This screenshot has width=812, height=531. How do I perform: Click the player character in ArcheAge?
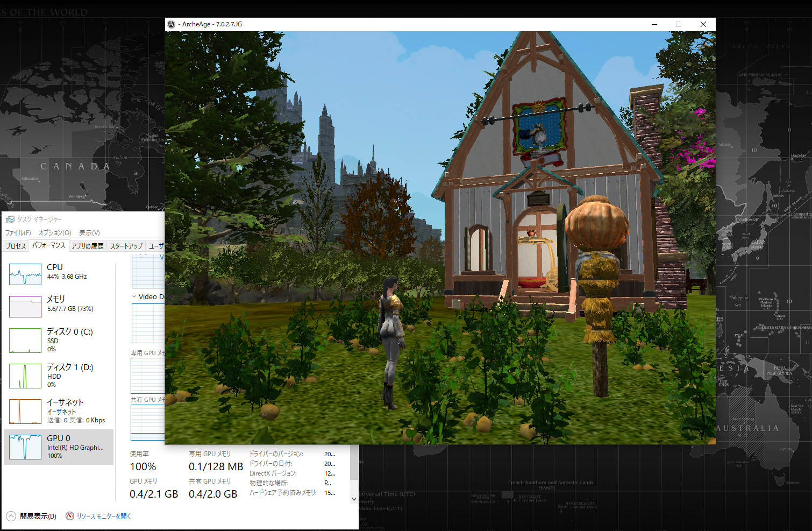(391, 342)
